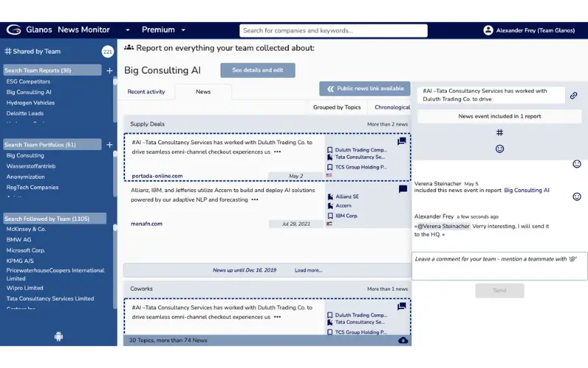Click the Glanos logo icon
Viewport: 588px width, 368px height.
(x=13, y=29)
